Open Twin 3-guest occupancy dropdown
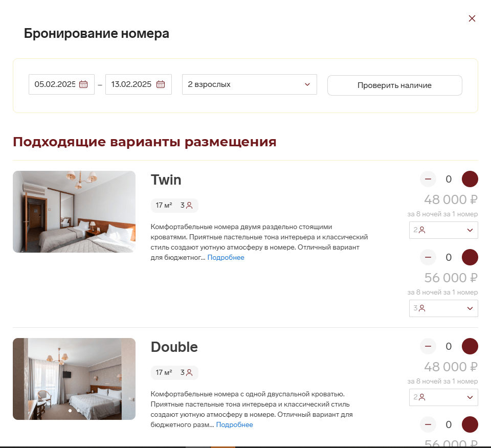The height and width of the screenshot is (448, 491). (443, 308)
